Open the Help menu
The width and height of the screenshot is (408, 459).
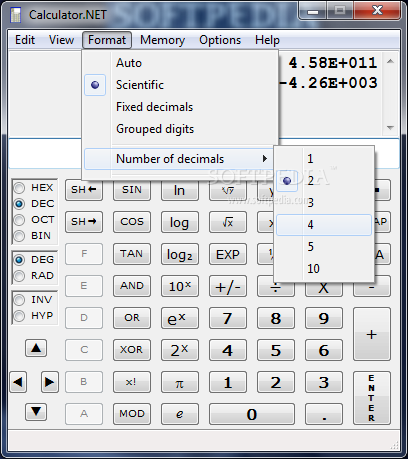[x=267, y=40]
